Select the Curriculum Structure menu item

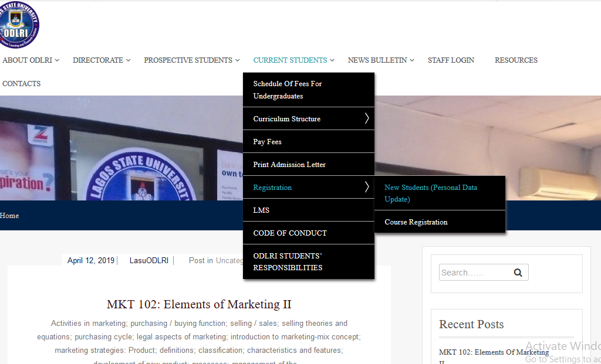click(309, 118)
